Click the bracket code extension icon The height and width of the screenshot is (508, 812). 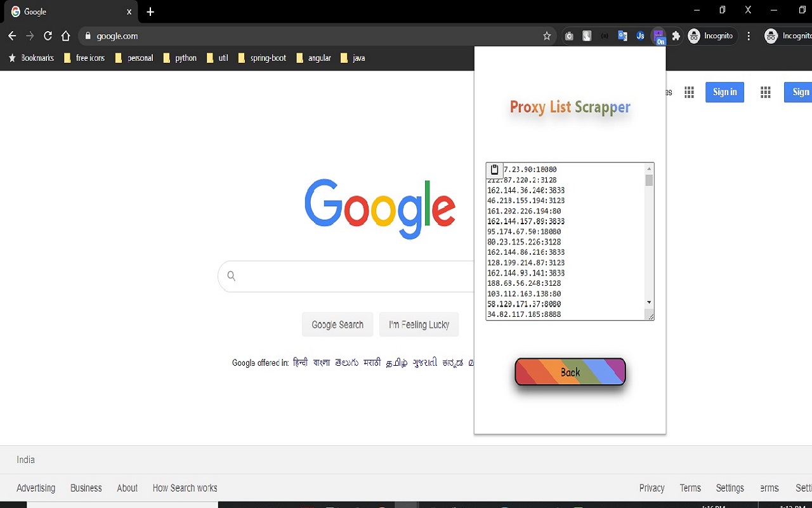(605, 36)
